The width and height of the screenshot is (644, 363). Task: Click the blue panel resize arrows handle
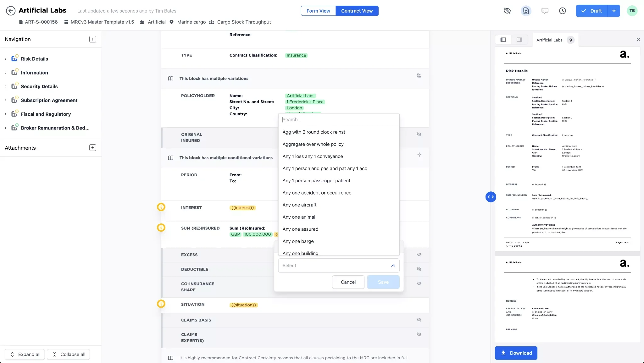(491, 197)
